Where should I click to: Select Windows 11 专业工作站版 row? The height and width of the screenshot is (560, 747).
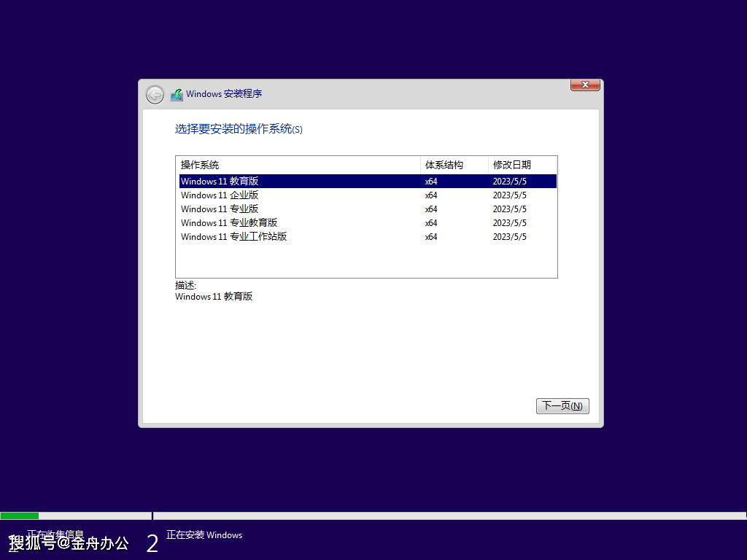[368, 237]
